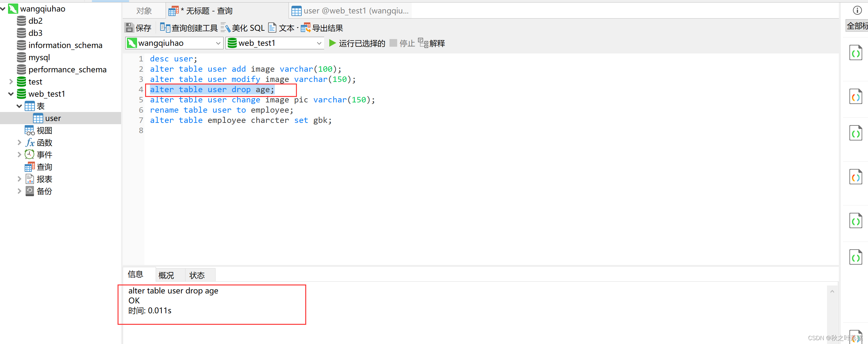
Task: Expand the Backup (备份) arrow
Action: (19, 191)
